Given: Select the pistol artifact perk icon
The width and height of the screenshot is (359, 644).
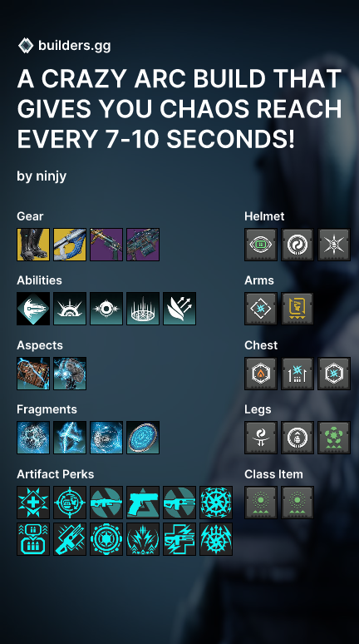Looking at the screenshot, I should coord(143,503).
